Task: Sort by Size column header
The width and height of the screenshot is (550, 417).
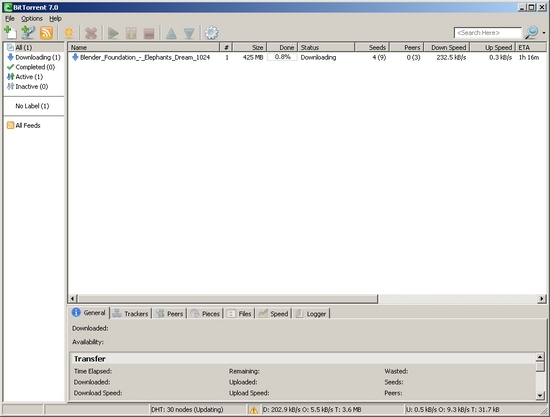Action: 250,47
